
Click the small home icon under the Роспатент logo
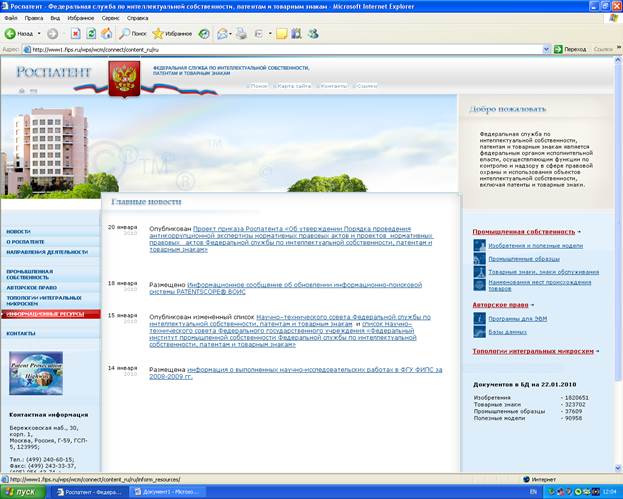click(22, 91)
